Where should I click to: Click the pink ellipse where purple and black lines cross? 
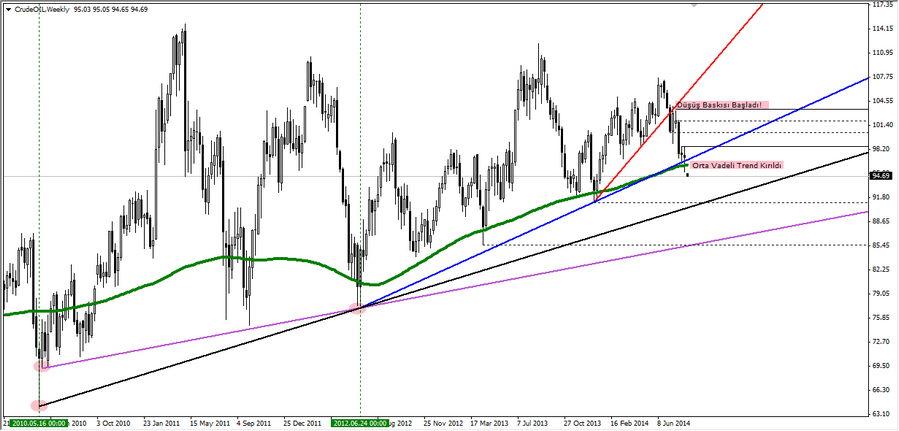[x=357, y=308]
